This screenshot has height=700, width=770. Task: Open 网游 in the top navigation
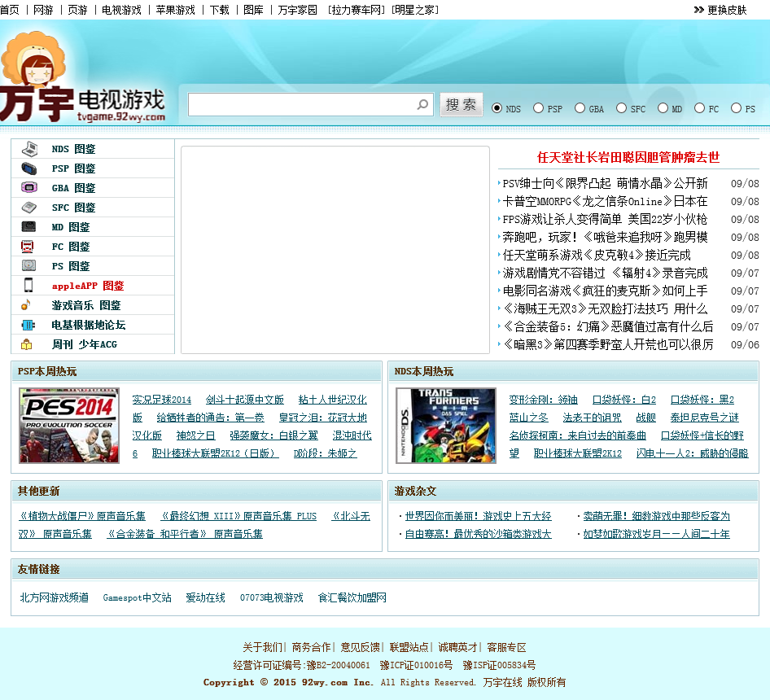point(43,10)
